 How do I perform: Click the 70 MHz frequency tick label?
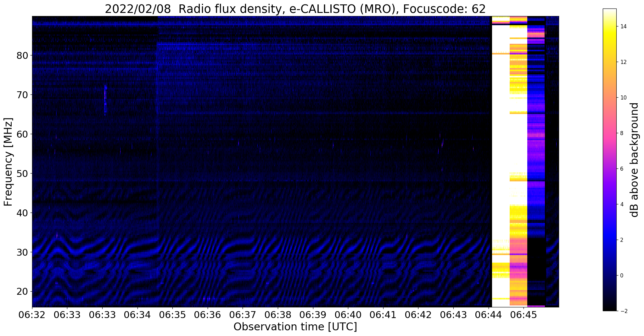pos(22,95)
